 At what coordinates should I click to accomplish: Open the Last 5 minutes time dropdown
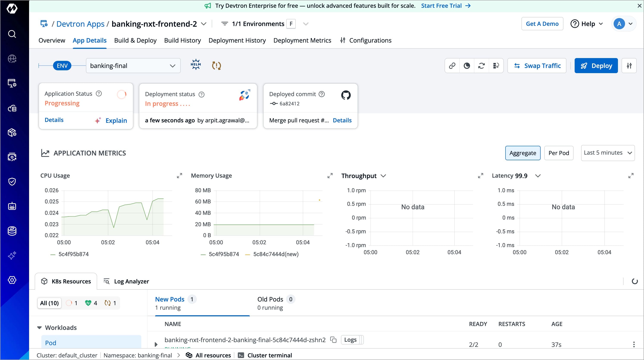[608, 153]
